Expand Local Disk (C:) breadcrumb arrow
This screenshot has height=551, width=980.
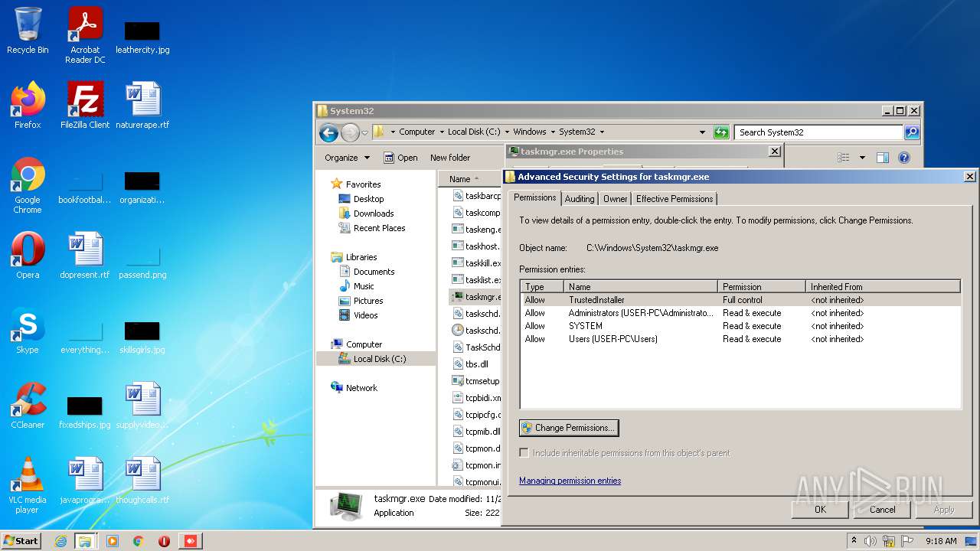[x=507, y=132]
